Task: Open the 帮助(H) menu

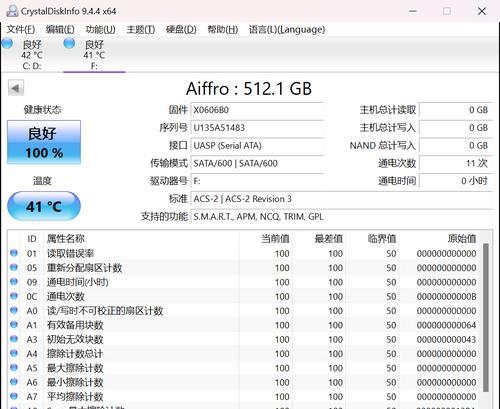Action: point(223,30)
